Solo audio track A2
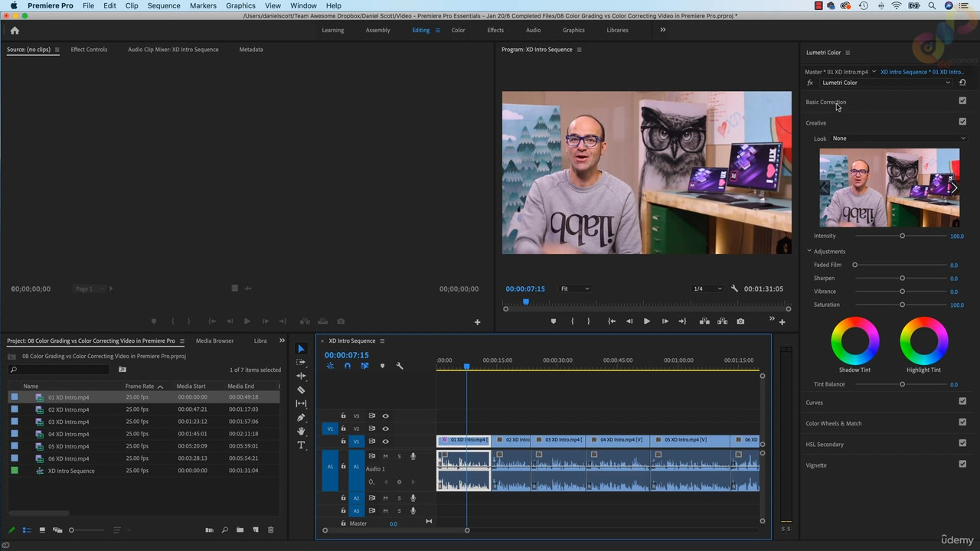Screen dimensions: 980x551 click(x=399, y=498)
